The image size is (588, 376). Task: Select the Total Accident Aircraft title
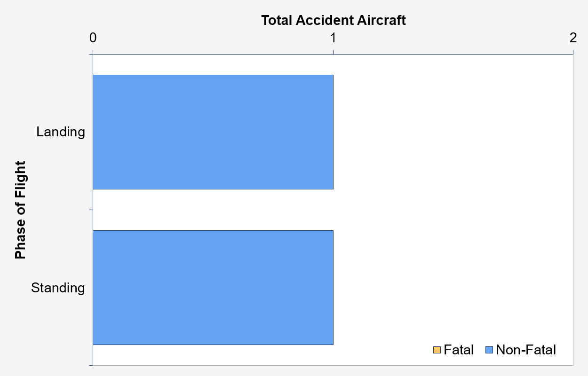333,20
